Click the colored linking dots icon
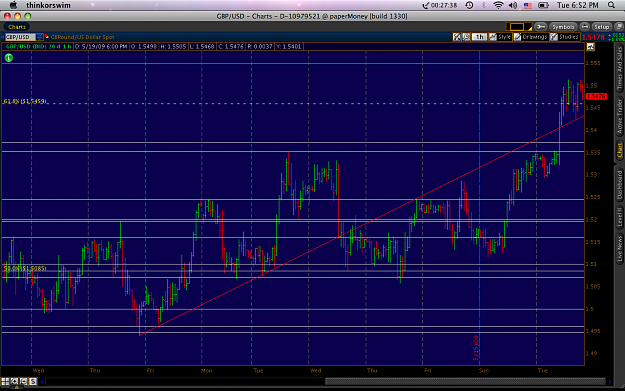This screenshot has width=625, height=391. 47,37
